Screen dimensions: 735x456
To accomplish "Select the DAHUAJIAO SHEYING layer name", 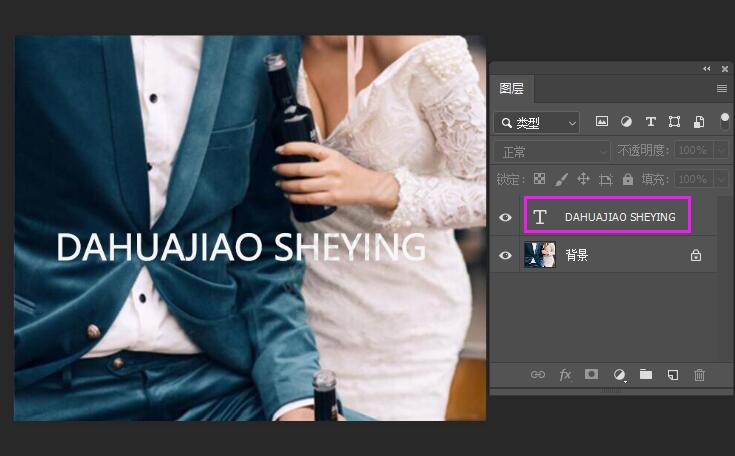I will (x=620, y=217).
